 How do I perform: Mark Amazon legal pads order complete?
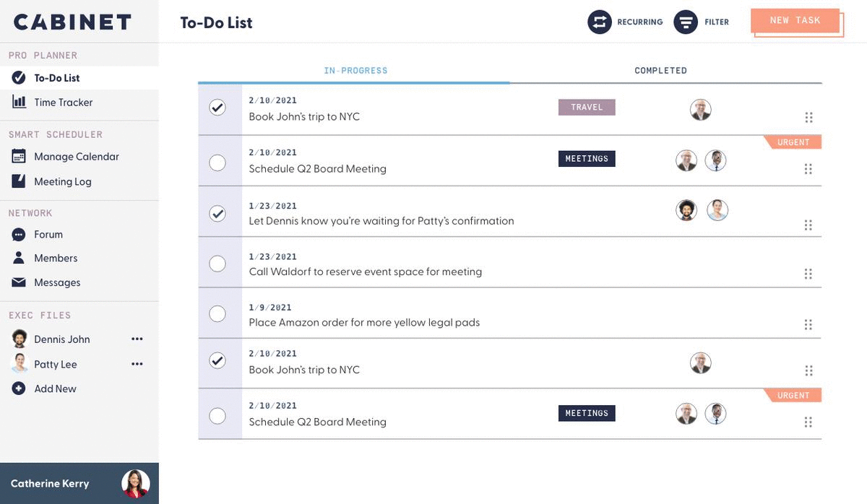pos(217,314)
